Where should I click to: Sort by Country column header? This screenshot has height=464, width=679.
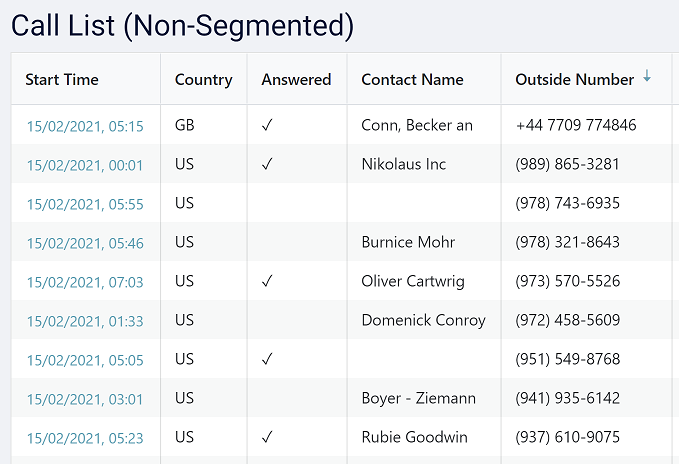point(203,80)
